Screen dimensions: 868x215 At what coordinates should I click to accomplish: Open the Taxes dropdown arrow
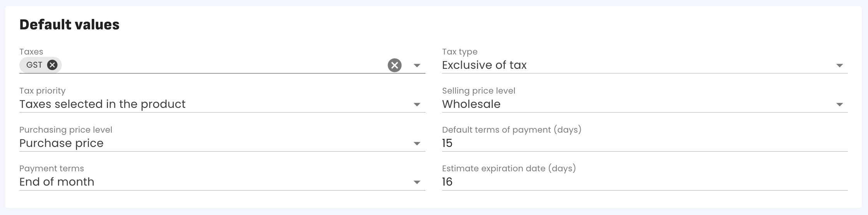click(x=417, y=65)
